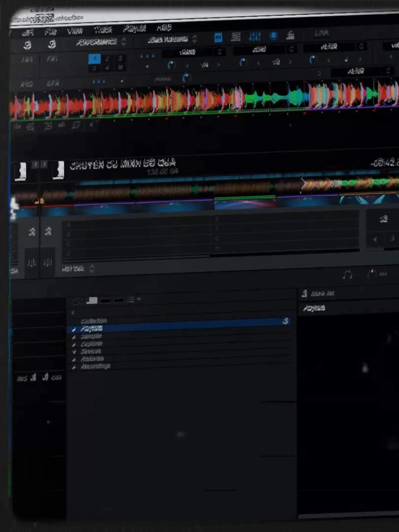Click the upper FILTER effect level knob
The height and width of the screenshot is (532, 399).
[x=313, y=60]
